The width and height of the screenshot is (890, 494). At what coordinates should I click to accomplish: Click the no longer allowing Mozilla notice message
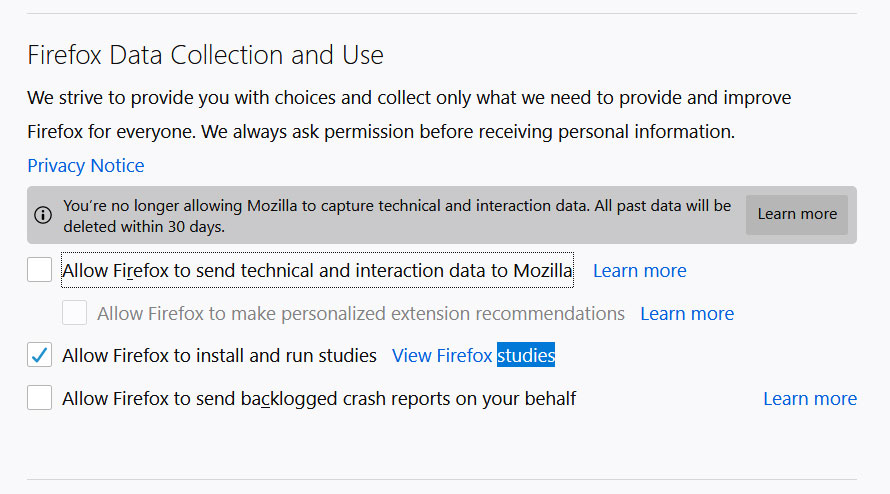point(397,216)
